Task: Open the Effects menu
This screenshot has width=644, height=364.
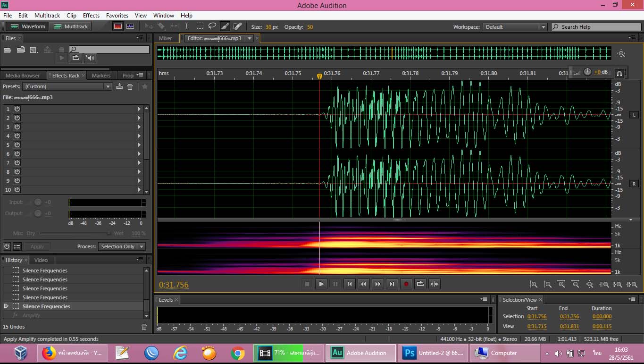Action: [91, 16]
